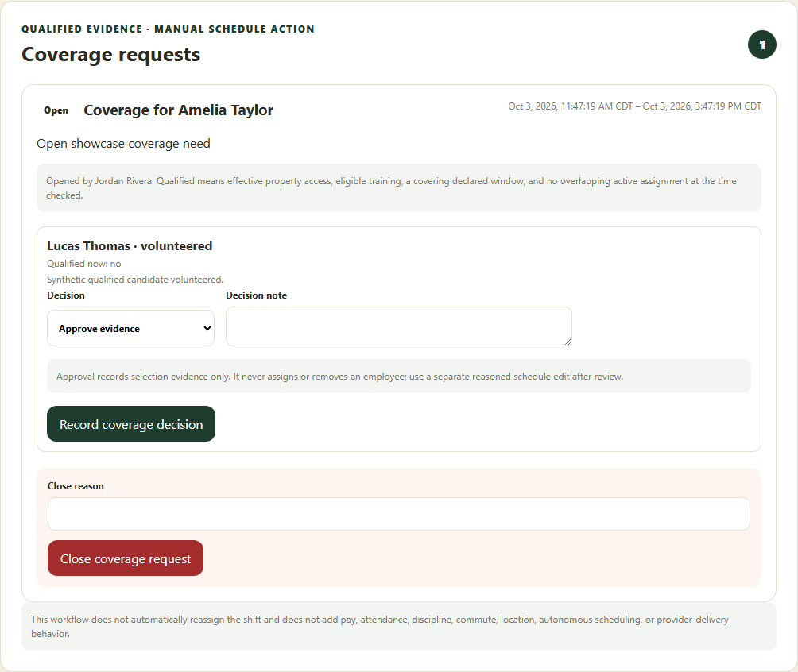Click the Record coverage decision button

[131, 423]
